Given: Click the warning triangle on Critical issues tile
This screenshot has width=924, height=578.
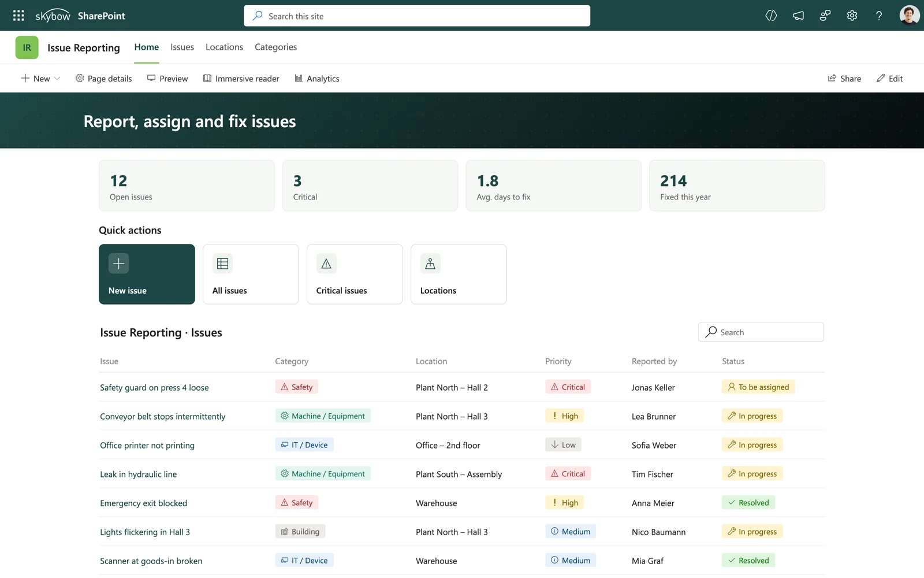Looking at the screenshot, I should (326, 264).
